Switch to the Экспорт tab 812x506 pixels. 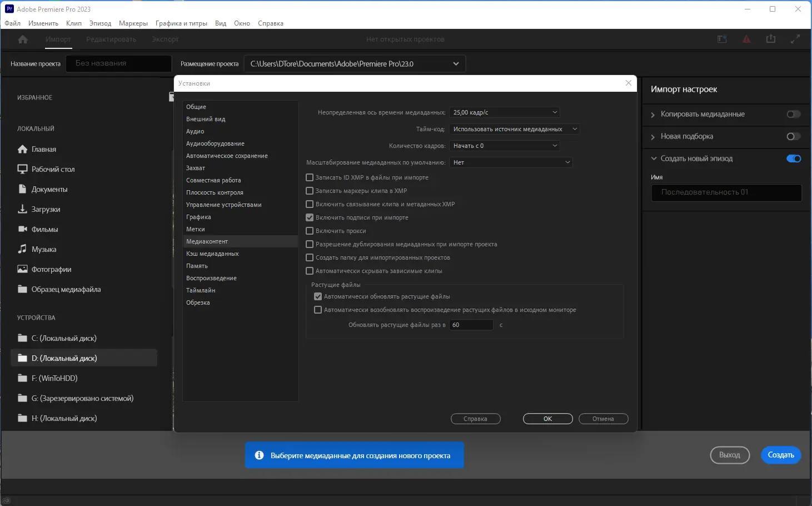pos(165,39)
